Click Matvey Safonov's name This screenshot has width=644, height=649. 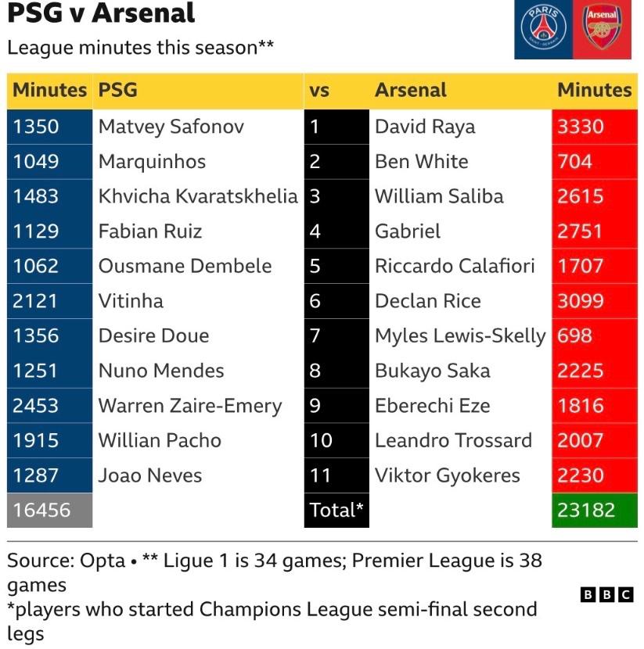pyautogui.click(x=171, y=127)
